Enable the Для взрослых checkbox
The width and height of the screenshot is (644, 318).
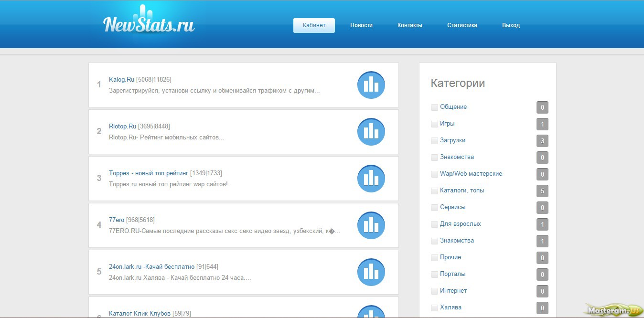tap(434, 224)
